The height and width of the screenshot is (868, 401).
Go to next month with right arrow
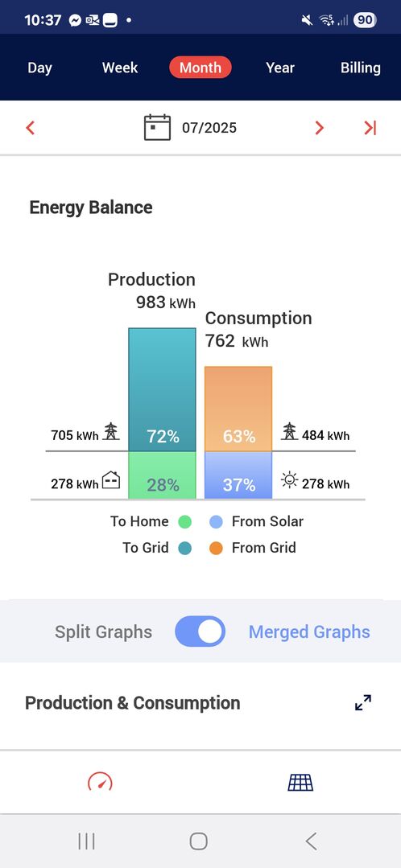pos(319,128)
